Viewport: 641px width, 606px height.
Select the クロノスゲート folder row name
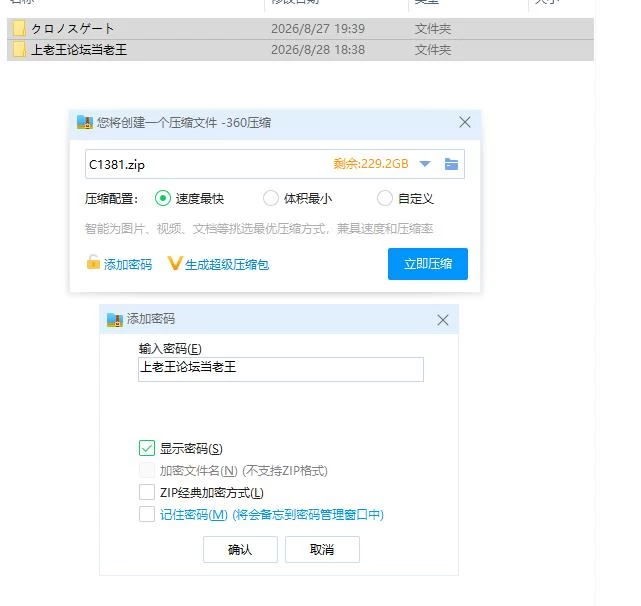pos(72,29)
